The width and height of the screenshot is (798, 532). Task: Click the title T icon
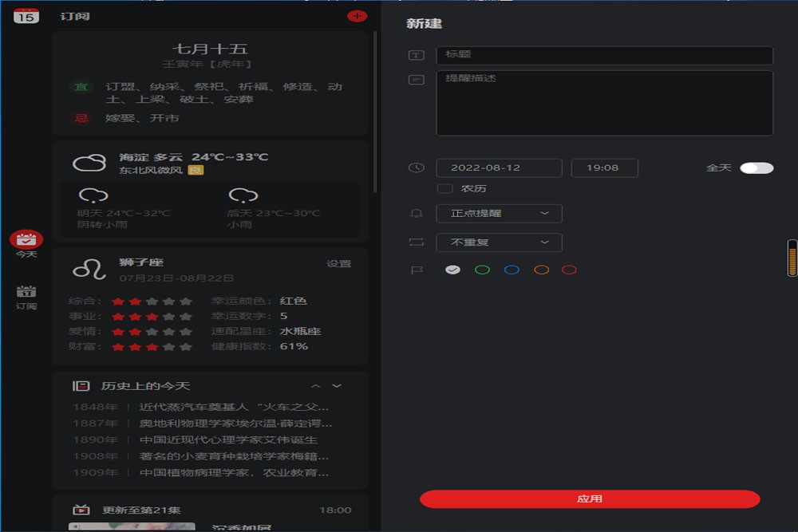tap(417, 55)
